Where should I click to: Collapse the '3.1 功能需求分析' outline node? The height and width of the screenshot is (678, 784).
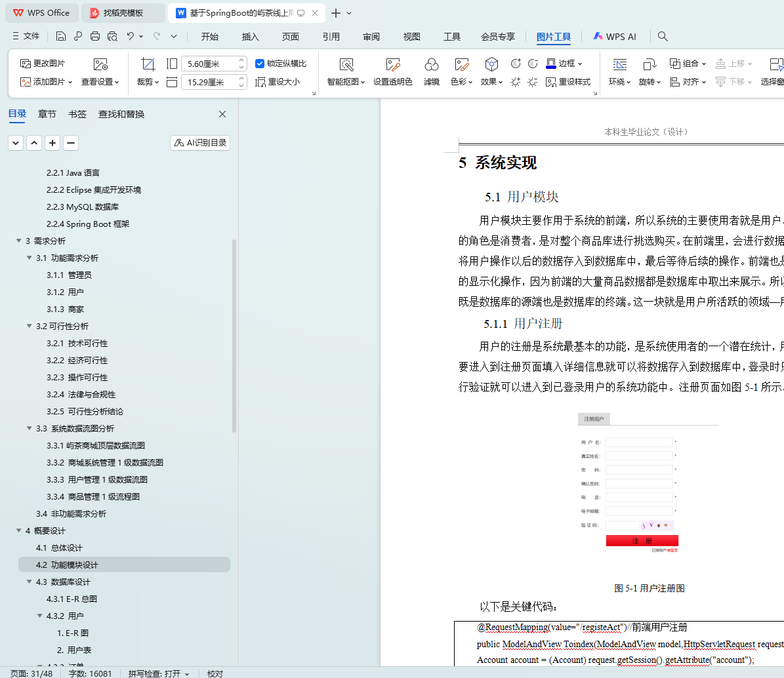pyautogui.click(x=29, y=258)
